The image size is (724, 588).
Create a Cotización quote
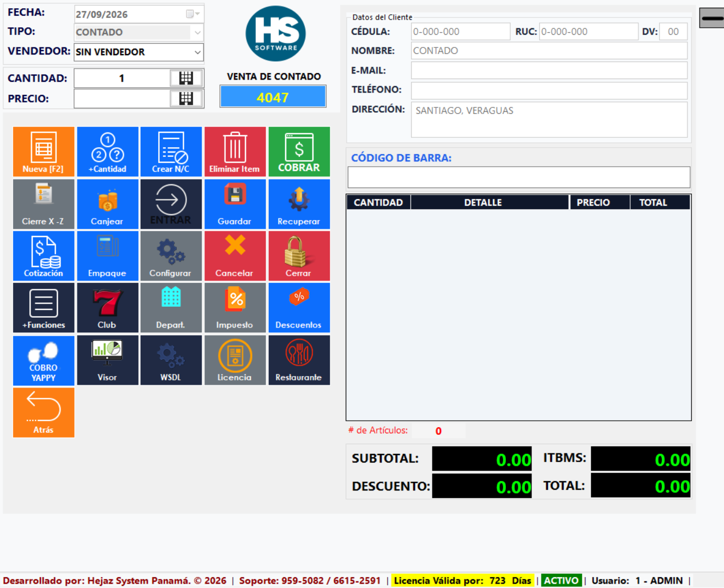tap(44, 256)
